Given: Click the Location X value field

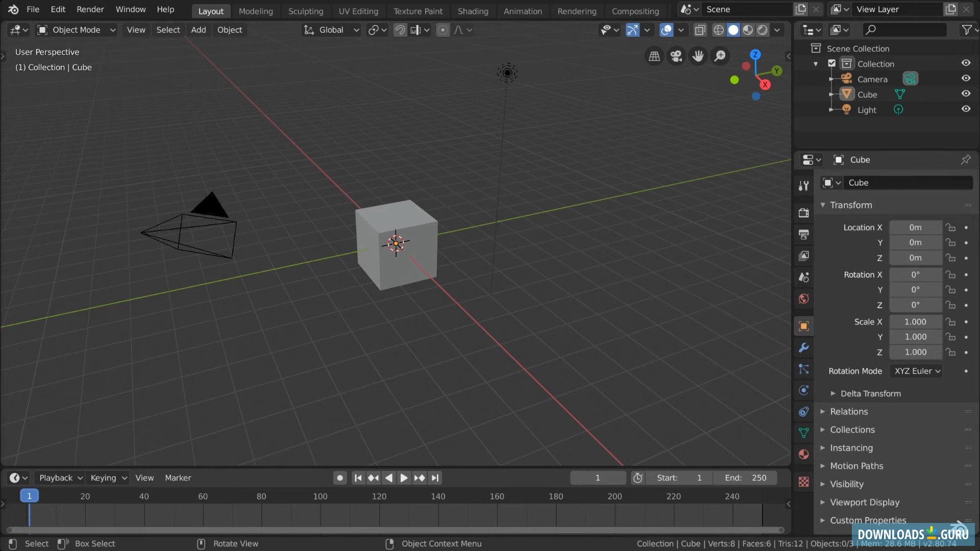Looking at the screenshot, I should [915, 228].
